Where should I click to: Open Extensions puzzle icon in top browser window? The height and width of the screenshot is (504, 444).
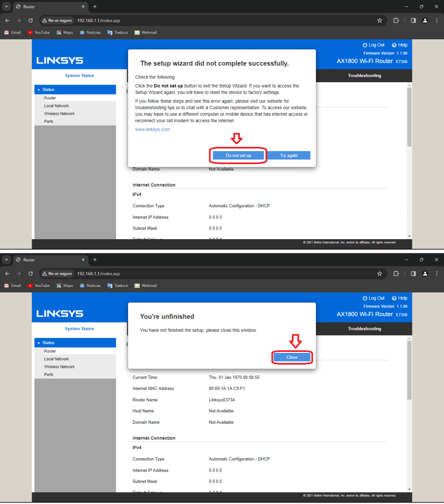tap(396, 21)
